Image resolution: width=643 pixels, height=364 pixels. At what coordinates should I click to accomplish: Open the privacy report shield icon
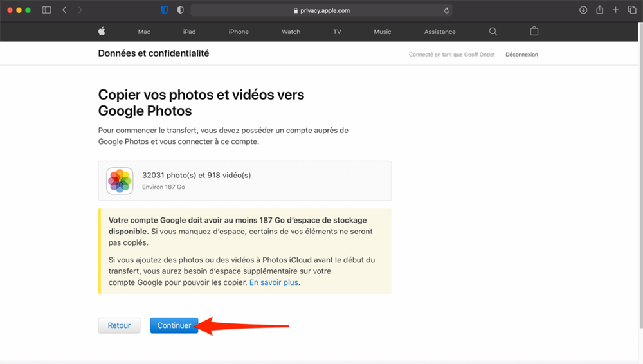[181, 10]
